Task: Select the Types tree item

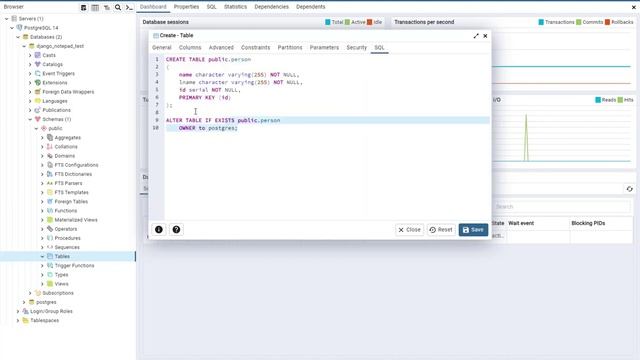Action: point(61,275)
